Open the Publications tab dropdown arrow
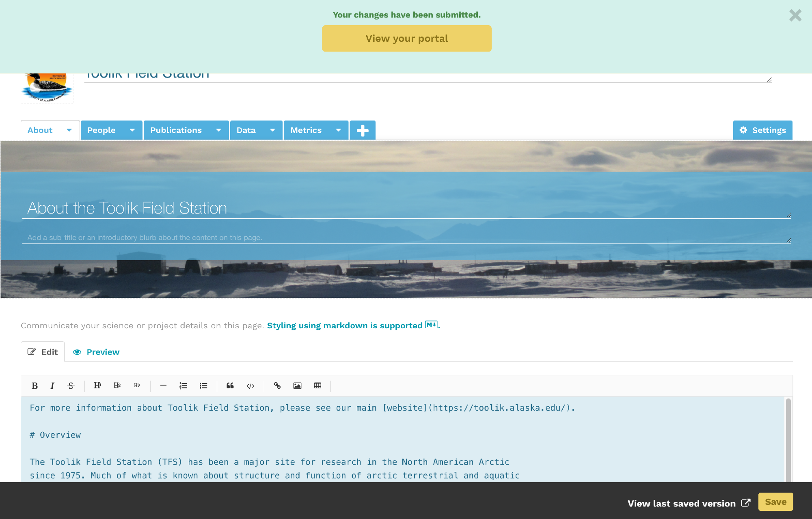This screenshot has width=812, height=519. click(218, 130)
